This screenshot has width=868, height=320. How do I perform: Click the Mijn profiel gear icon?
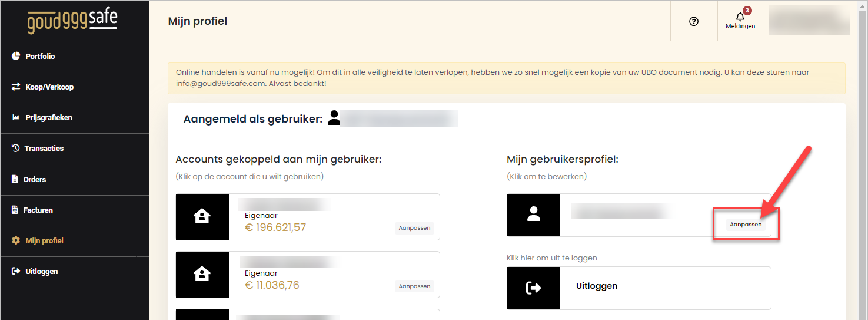tap(16, 240)
